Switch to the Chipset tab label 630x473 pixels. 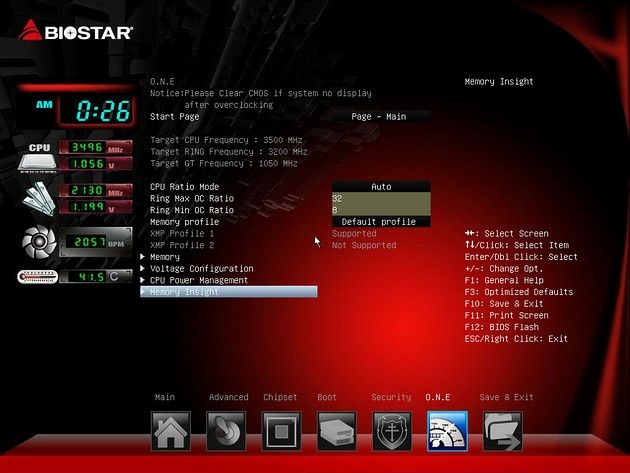(280, 397)
